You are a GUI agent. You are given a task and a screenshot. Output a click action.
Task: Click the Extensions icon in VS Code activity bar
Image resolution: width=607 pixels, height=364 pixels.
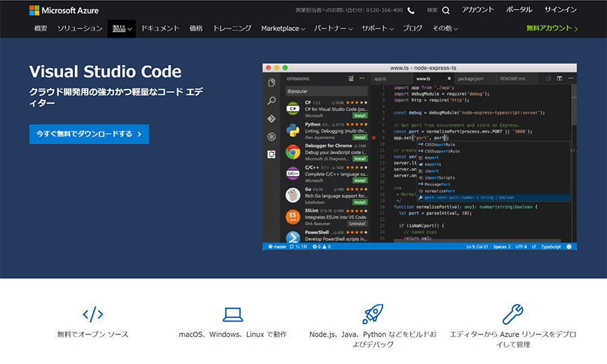272,154
